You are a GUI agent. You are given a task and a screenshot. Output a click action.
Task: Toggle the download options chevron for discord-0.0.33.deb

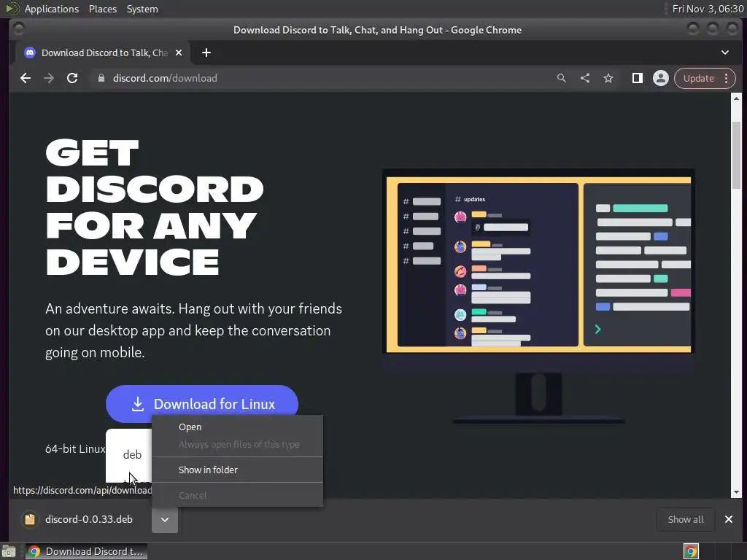(165, 519)
